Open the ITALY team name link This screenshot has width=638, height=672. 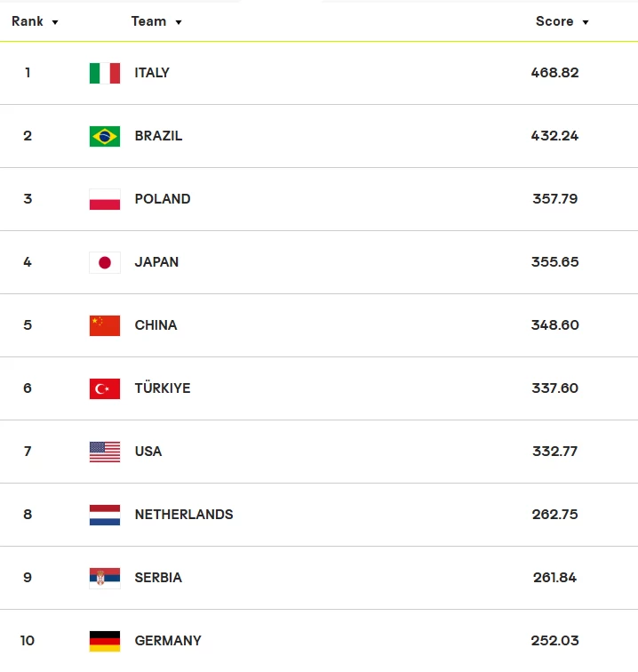152,73
